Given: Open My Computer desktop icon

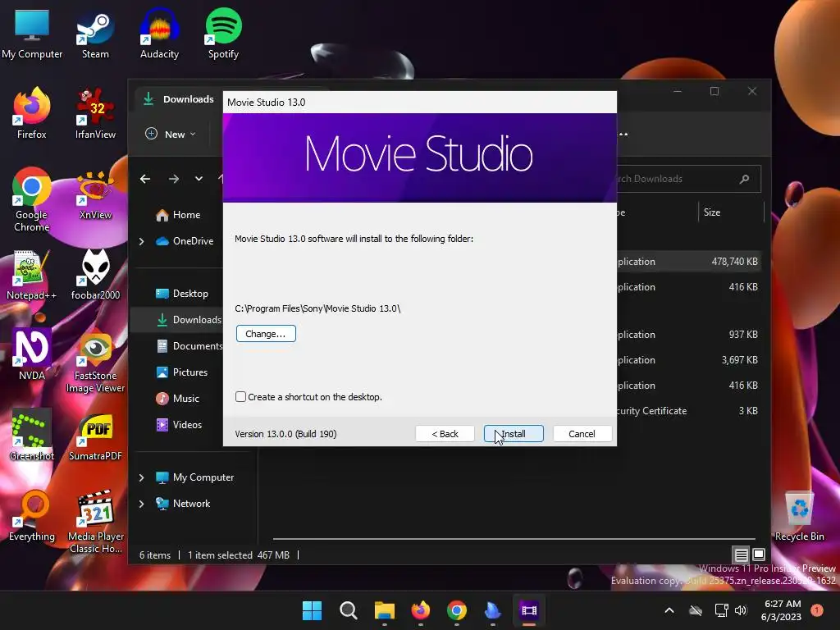Looking at the screenshot, I should click(32, 34).
